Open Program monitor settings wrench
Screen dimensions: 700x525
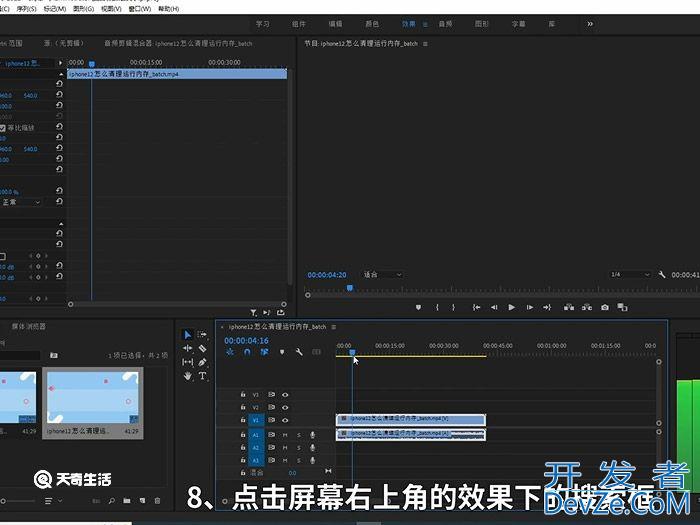[662, 275]
